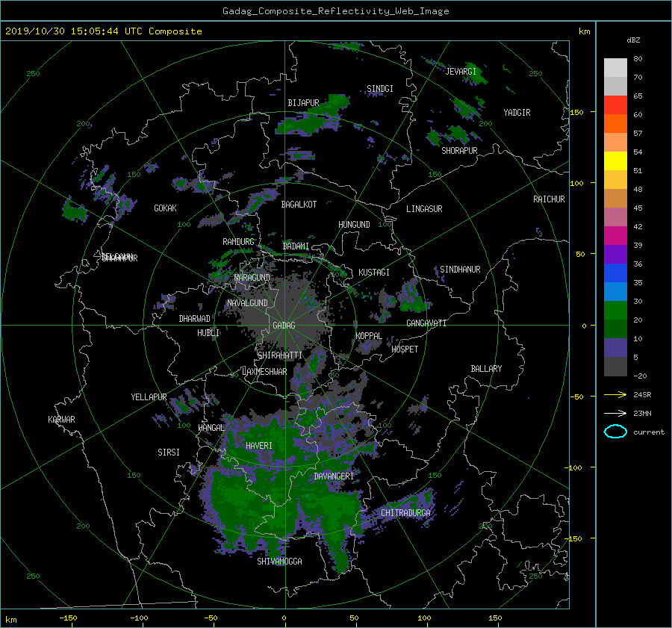This screenshot has width=672, height=628.
Task: Click the BAGALKOT city label
Action: coord(299,205)
